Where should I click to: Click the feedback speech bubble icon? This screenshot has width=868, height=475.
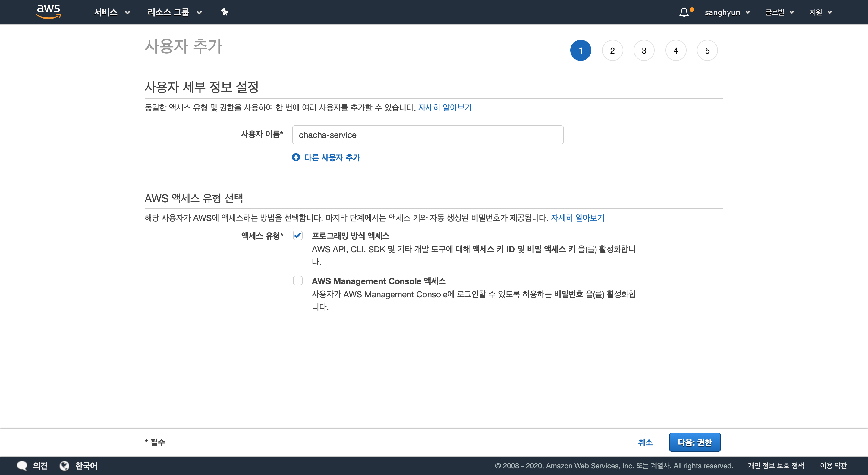pyautogui.click(x=22, y=466)
